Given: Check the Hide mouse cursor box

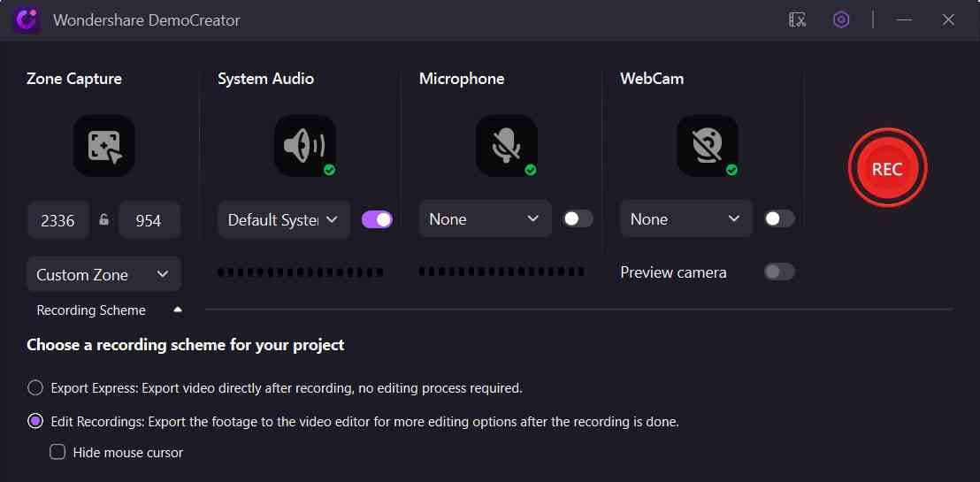Looking at the screenshot, I should click(57, 452).
